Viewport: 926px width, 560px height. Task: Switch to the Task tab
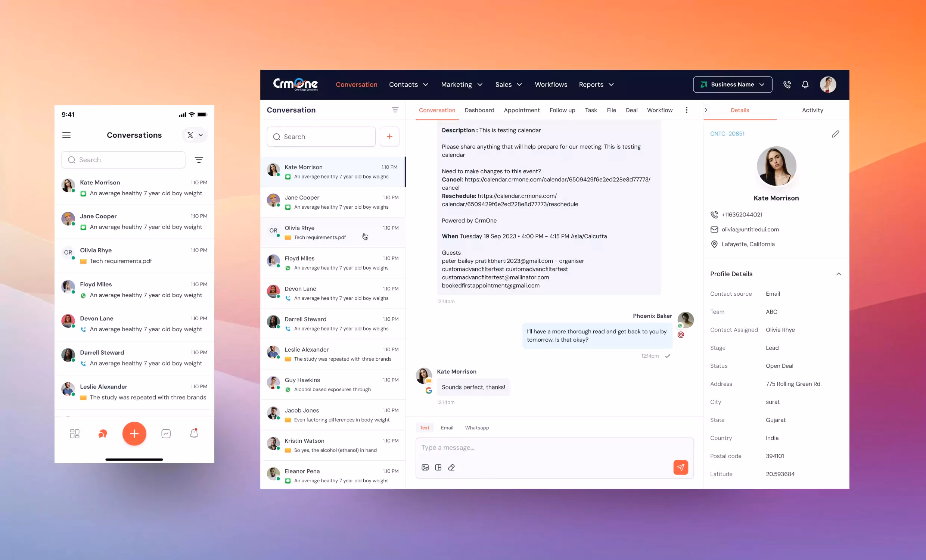tap(591, 110)
